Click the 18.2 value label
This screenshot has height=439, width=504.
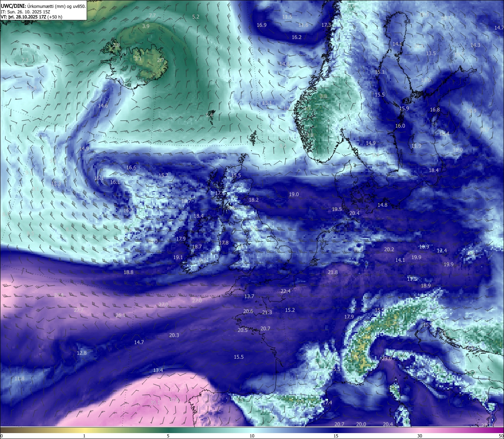click(x=254, y=200)
